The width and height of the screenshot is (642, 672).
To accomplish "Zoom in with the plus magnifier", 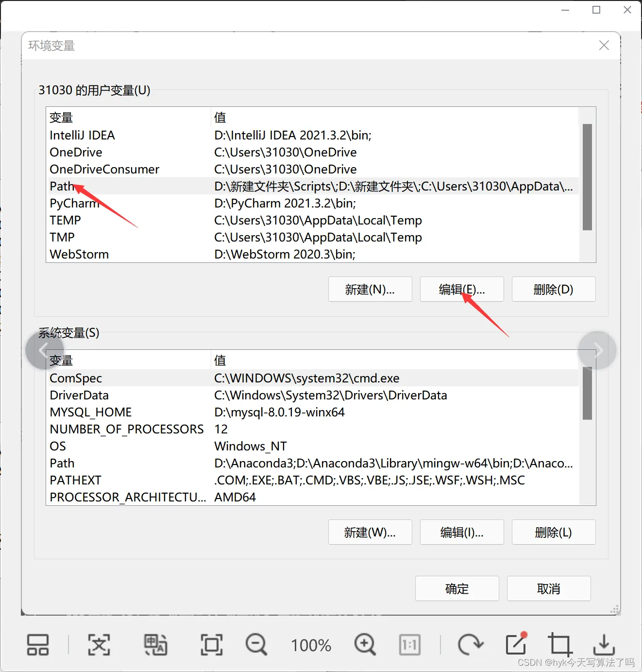I will [x=365, y=645].
